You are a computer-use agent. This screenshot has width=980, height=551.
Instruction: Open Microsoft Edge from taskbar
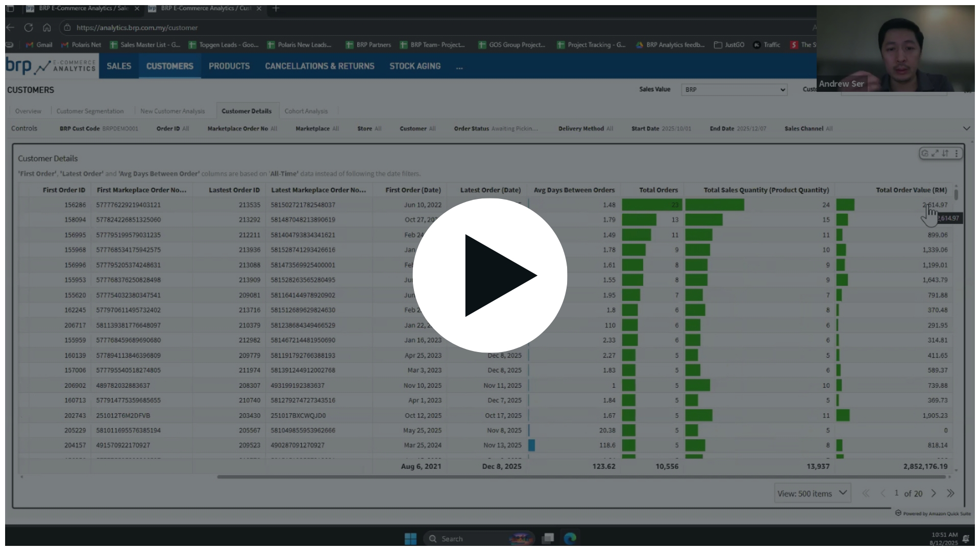(570, 538)
